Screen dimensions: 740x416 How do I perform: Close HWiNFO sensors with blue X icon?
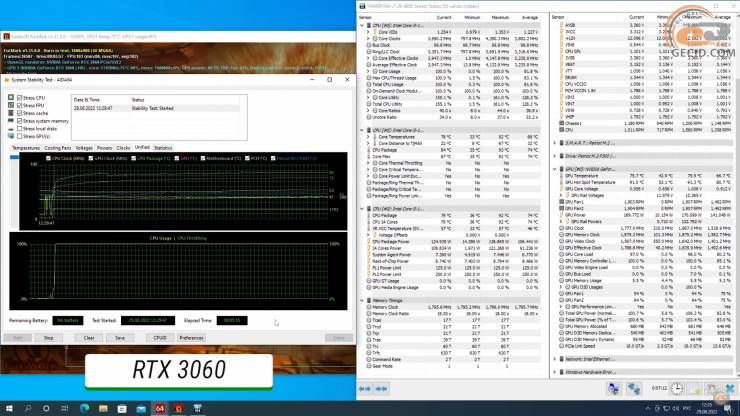click(730, 389)
